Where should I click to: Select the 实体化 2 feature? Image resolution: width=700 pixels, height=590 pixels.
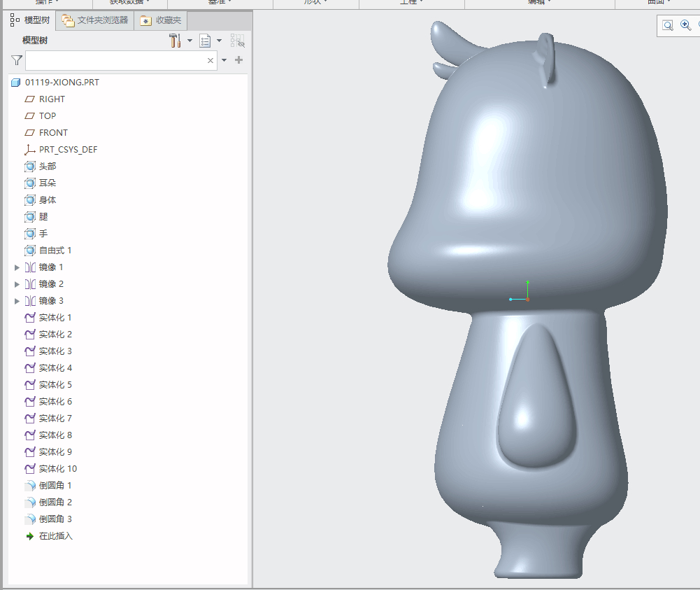48,335
